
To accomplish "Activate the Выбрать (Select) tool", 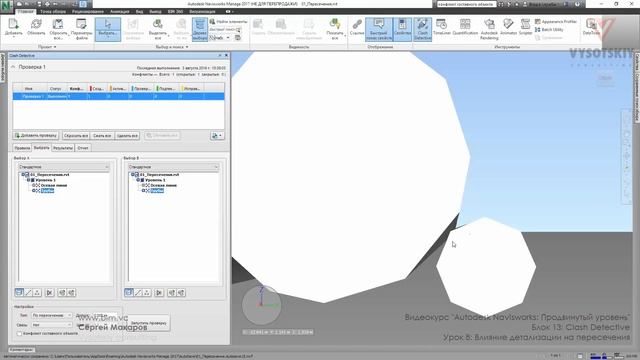I will 108,29.
